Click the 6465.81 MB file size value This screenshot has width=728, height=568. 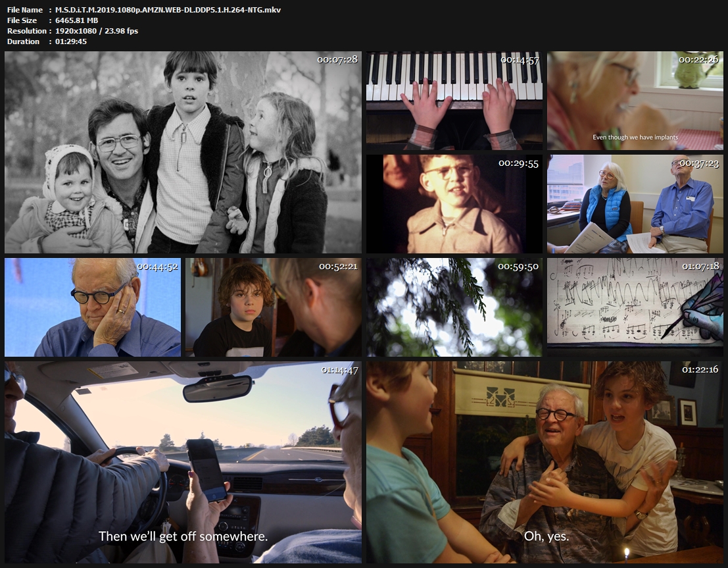(x=77, y=20)
